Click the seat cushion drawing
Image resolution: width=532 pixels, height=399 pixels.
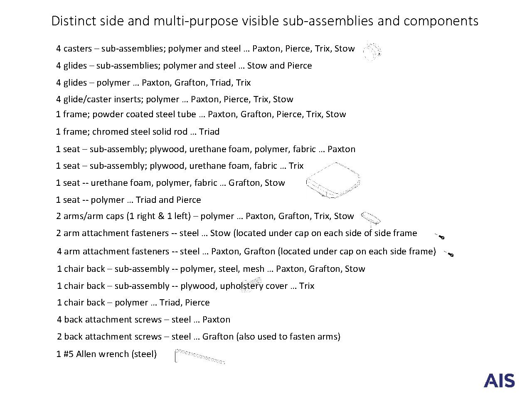pos(333,180)
